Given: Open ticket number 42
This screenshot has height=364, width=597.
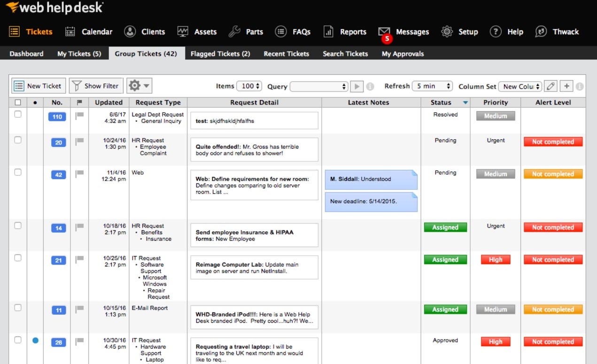Looking at the screenshot, I should click(59, 175).
